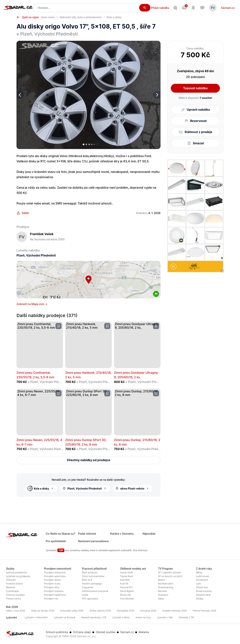240x644 pixels.
Task: Bookmark the Zimní pneu Continental listing
Action: [58, 326]
